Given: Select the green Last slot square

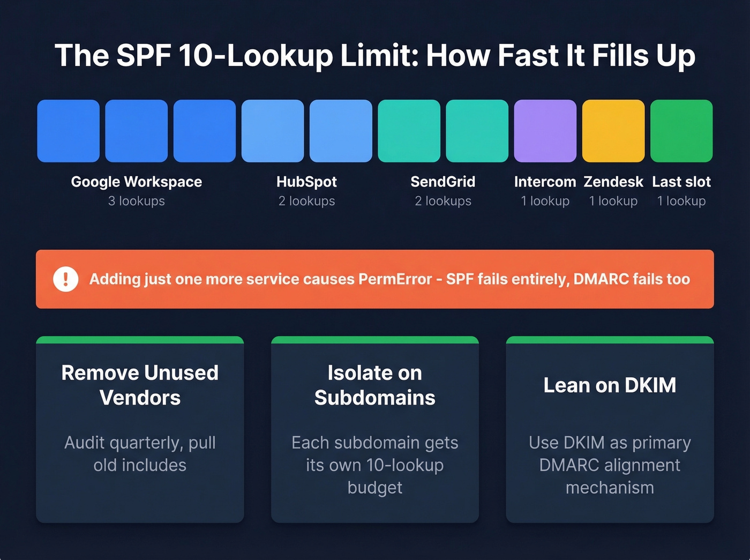Looking at the screenshot, I should pos(681,130).
